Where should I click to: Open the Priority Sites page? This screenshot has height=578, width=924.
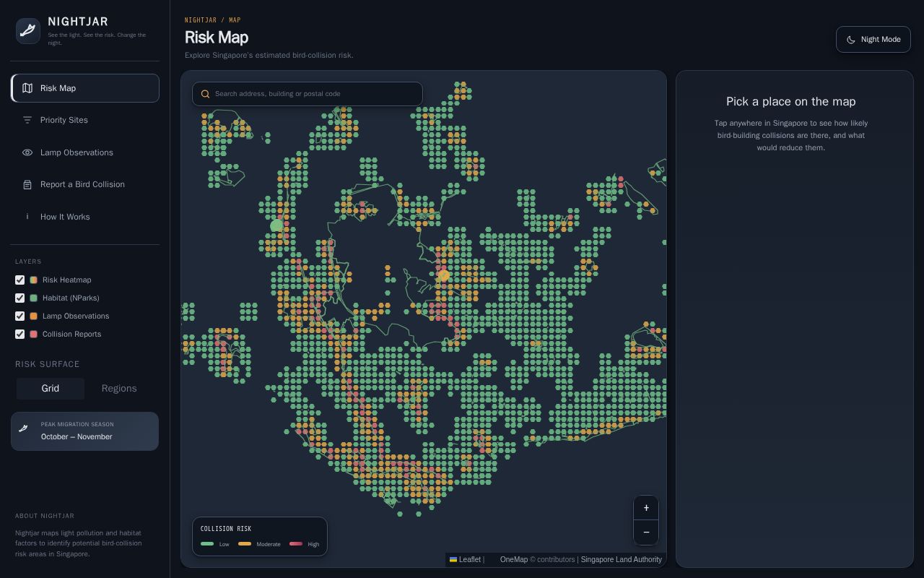[85, 120]
